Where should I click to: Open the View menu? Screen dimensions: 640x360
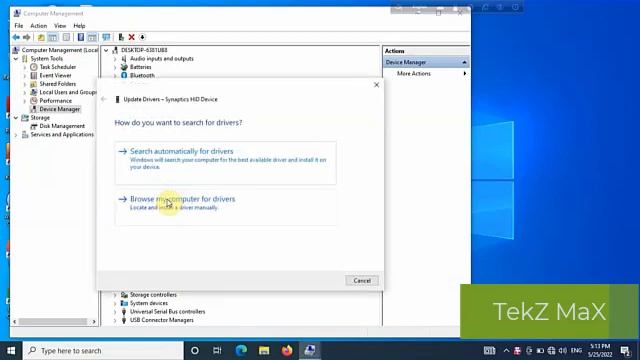(x=60, y=26)
